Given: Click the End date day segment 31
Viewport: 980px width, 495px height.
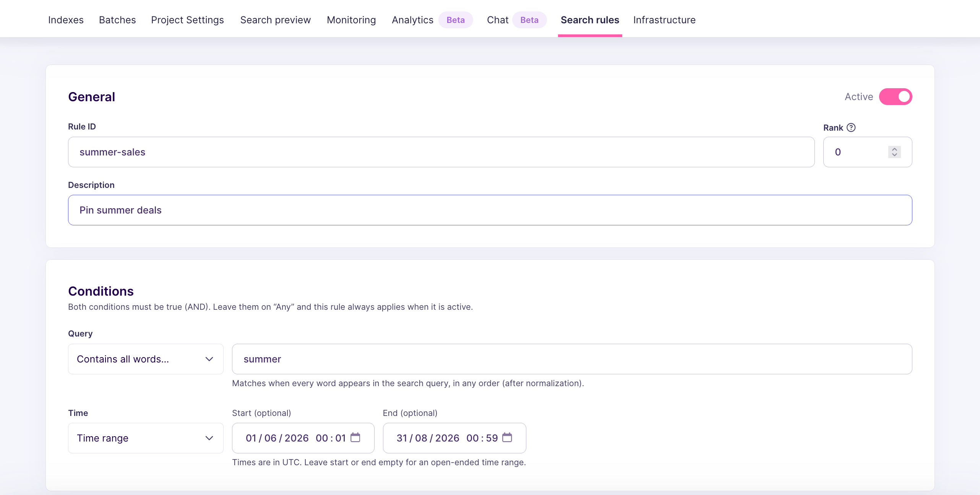Looking at the screenshot, I should tap(402, 438).
